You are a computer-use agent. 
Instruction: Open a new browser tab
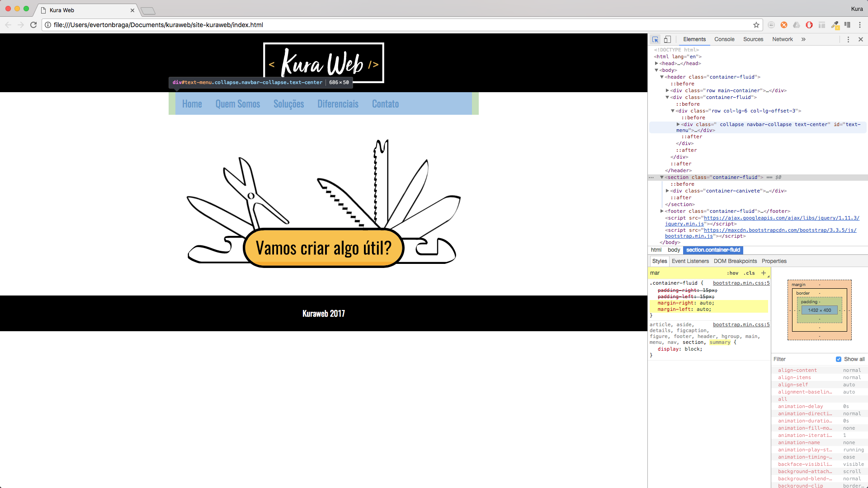tap(148, 10)
